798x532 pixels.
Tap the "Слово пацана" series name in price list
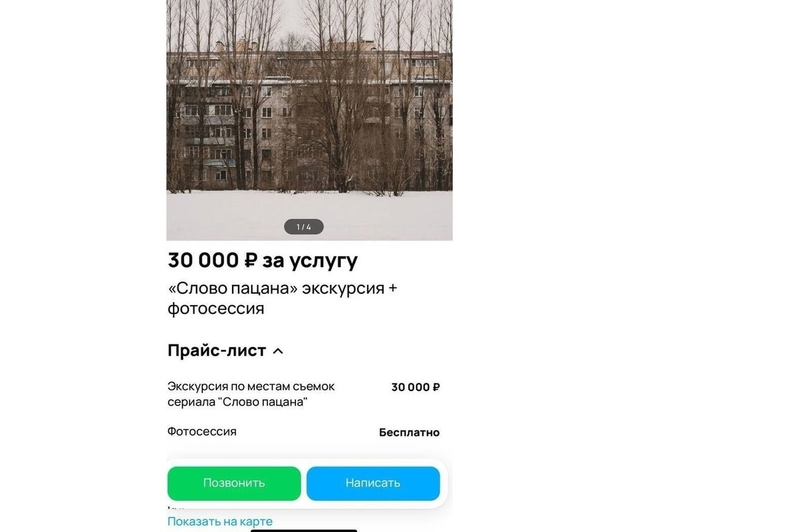click(x=263, y=402)
